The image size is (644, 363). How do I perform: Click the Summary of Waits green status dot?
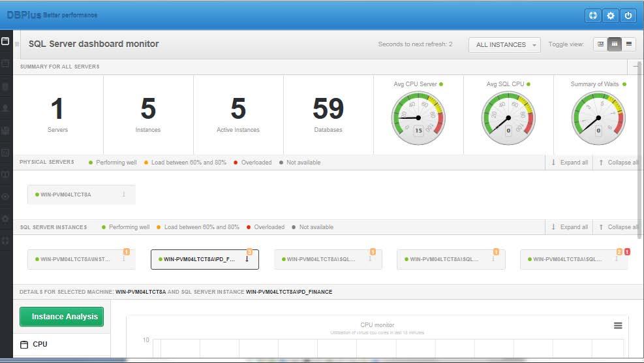pos(624,84)
